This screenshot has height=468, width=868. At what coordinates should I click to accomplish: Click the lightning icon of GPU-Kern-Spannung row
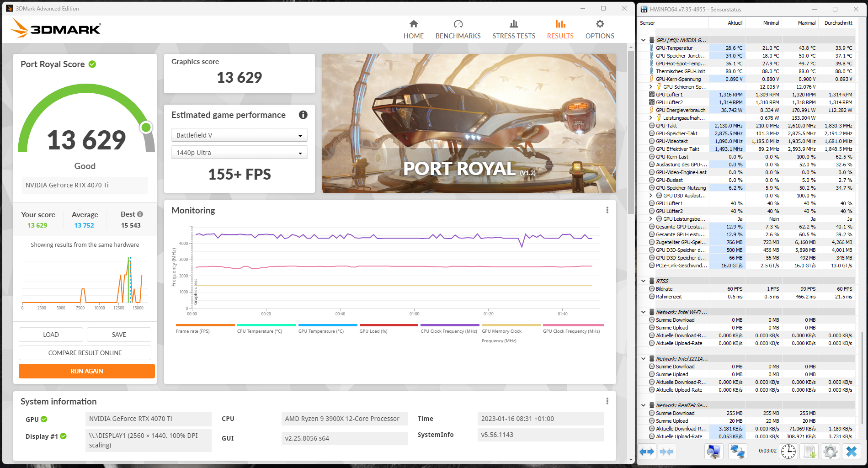pos(652,79)
